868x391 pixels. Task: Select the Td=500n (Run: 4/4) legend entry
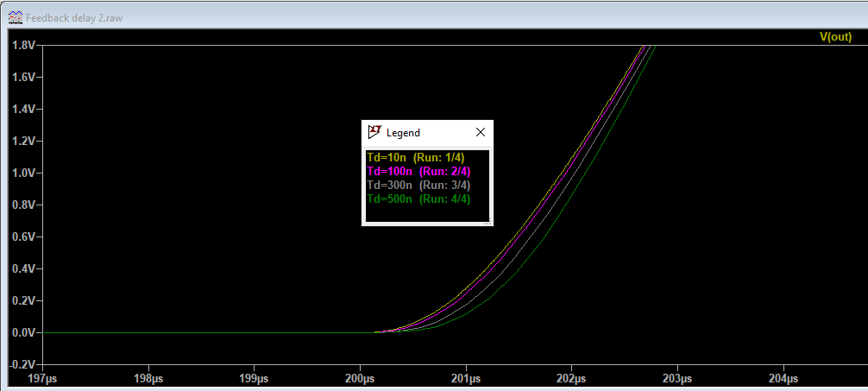pos(419,199)
